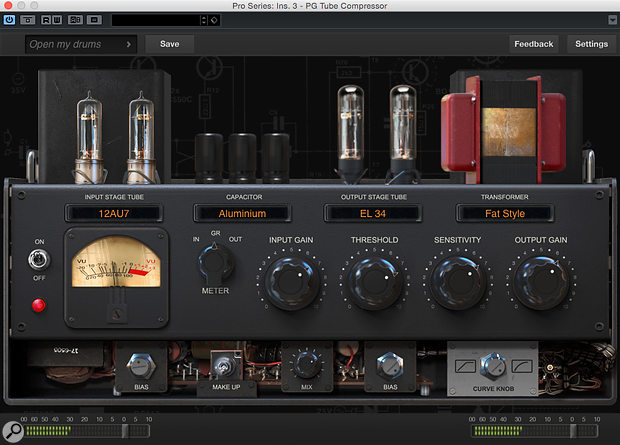Open the Capacitor selector showing Aluminium
620x445 pixels.
point(242,214)
